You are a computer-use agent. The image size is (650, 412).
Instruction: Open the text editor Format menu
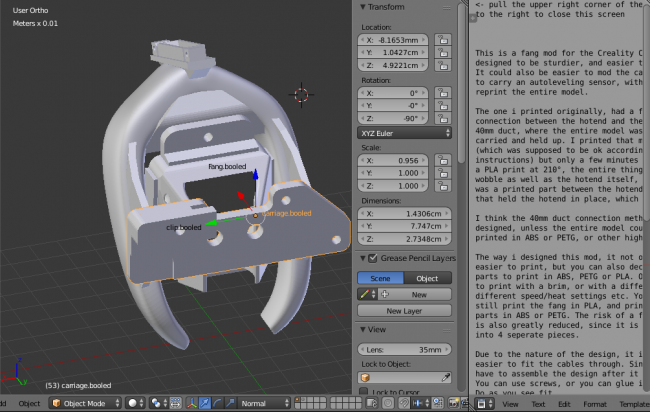click(595, 404)
